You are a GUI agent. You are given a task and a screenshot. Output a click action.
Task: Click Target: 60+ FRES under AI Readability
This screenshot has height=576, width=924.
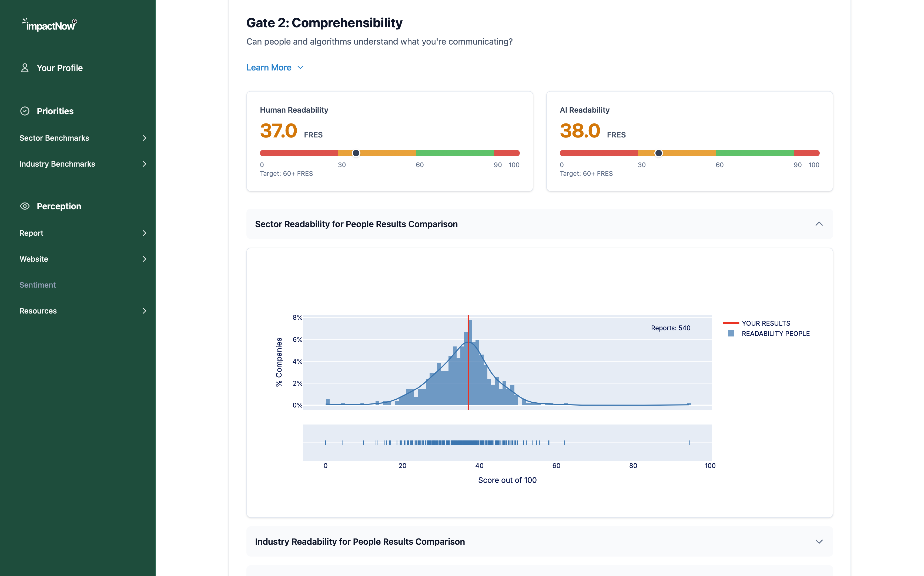tap(586, 174)
